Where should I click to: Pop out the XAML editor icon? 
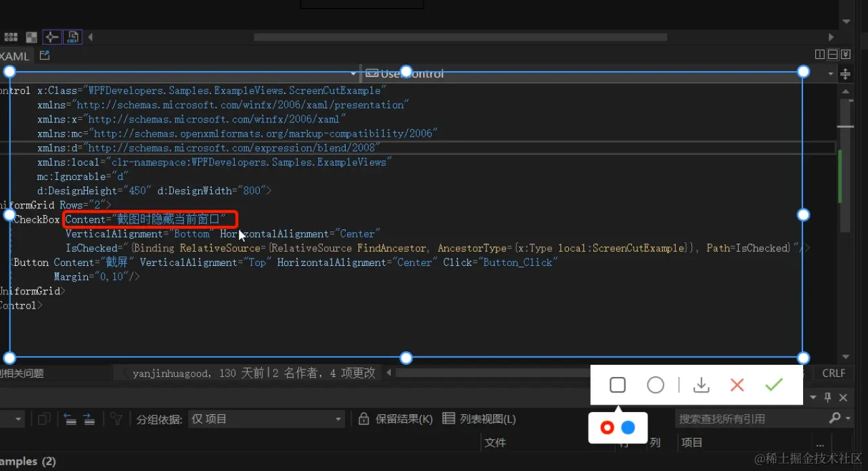click(x=45, y=55)
